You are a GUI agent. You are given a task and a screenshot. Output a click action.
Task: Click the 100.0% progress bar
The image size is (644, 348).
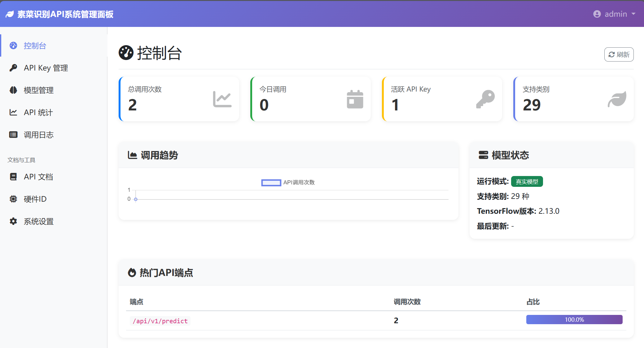coord(574,320)
